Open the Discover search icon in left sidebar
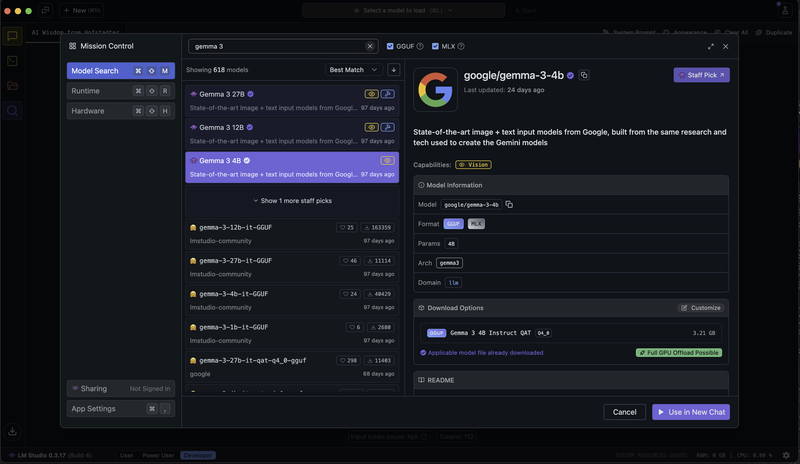The width and height of the screenshot is (800, 464). [x=12, y=111]
